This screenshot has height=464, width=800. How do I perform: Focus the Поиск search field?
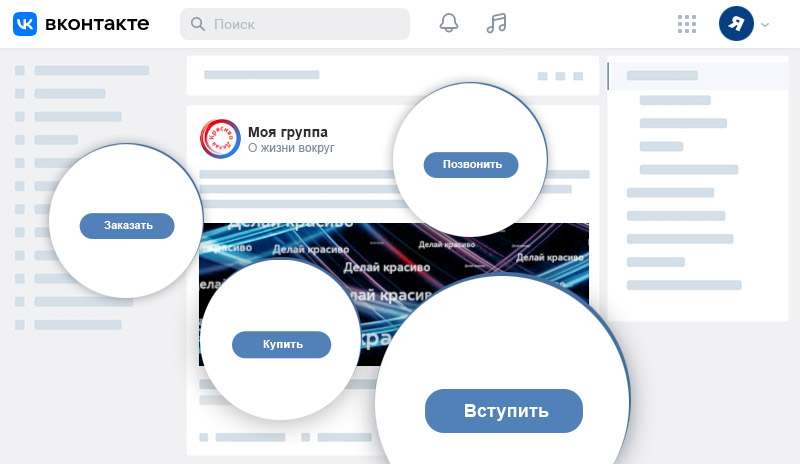pos(295,23)
